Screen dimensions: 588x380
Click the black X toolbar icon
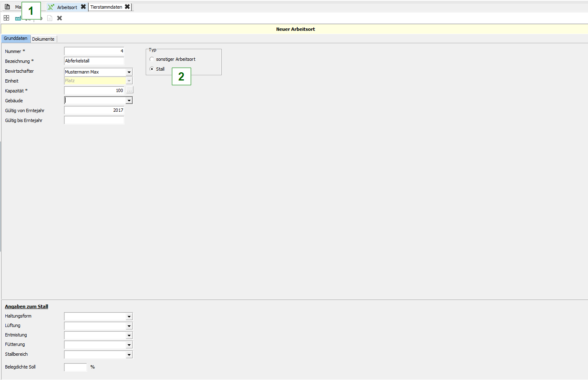[60, 18]
